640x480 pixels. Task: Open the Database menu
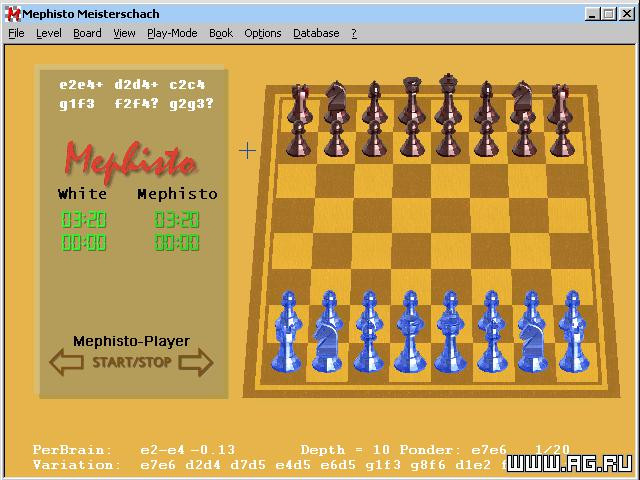click(316, 33)
